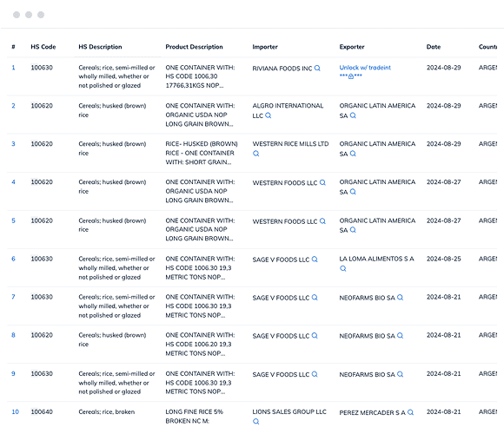504x434 pixels.
Task: Click search icon by ORGANIC LATIN AMERICA SA in row 4
Action: [353, 192]
